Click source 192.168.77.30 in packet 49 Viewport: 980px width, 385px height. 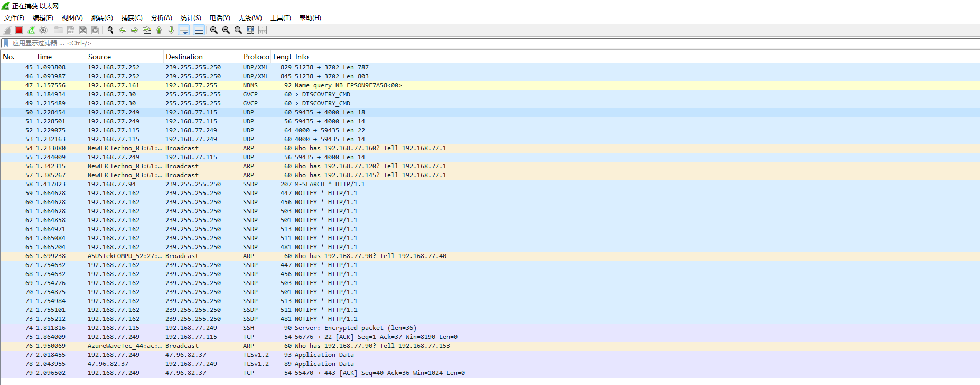(x=111, y=103)
